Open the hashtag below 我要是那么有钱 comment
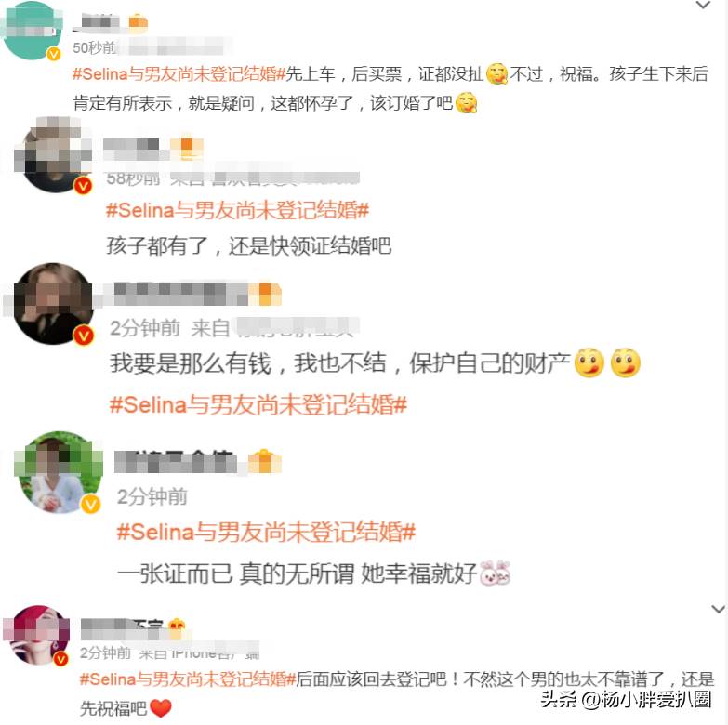Screen dimensions: 728x725 258,404
